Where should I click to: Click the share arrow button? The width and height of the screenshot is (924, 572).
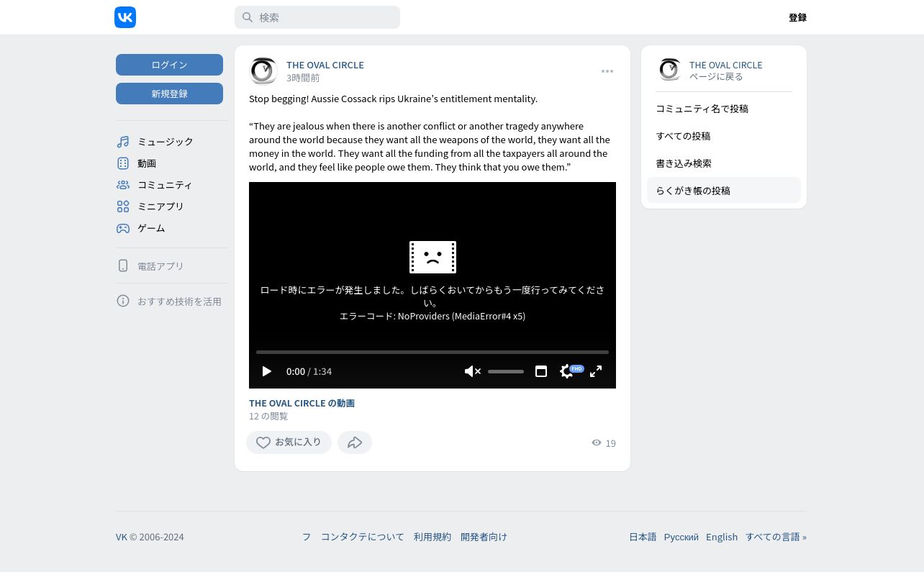[x=355, y=442]
